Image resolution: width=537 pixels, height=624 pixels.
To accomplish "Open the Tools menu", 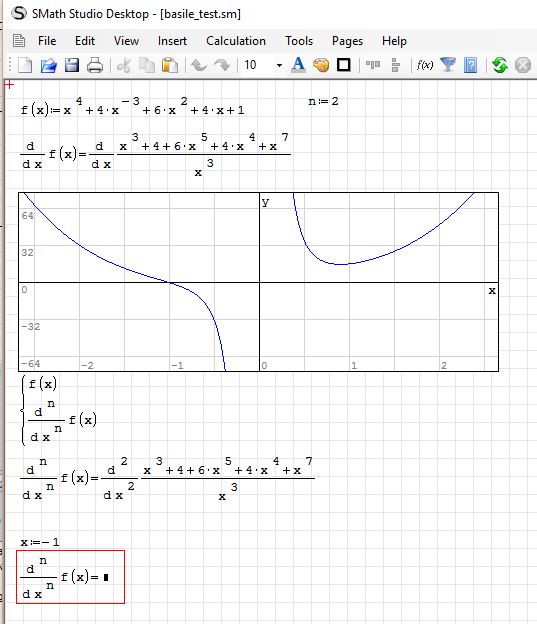I will [299, 41].
